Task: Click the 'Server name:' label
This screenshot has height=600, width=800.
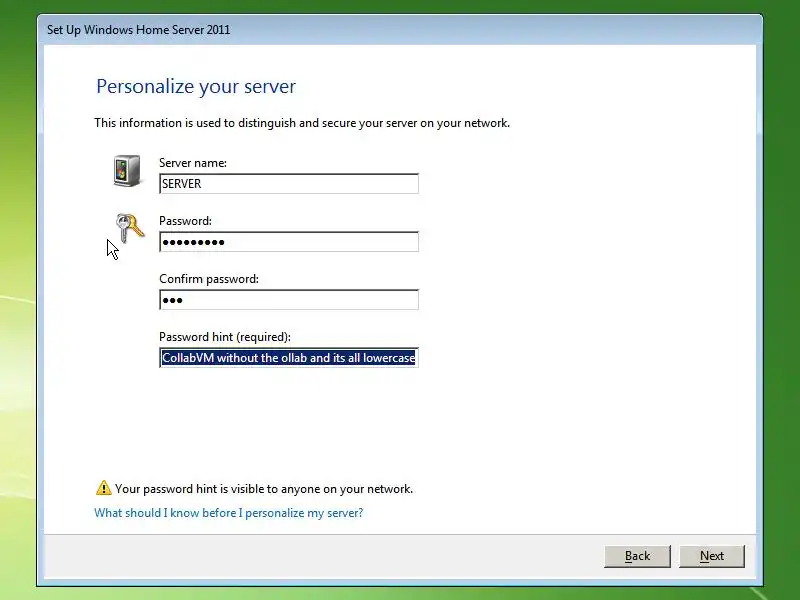Action: tap(193, 163)
